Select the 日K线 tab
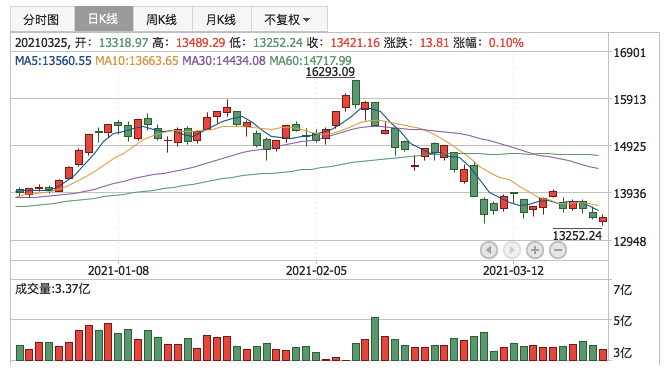670x370 pixels. [x=103, y=19]
